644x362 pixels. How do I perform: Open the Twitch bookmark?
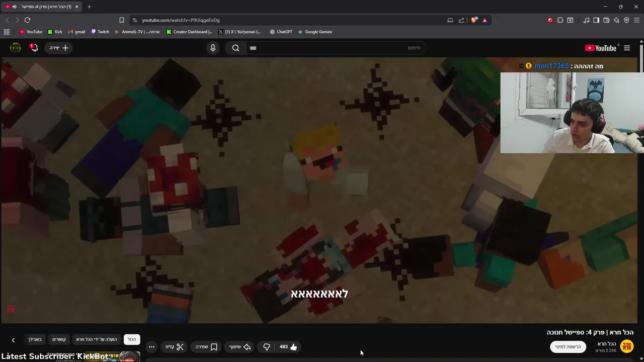100,32
